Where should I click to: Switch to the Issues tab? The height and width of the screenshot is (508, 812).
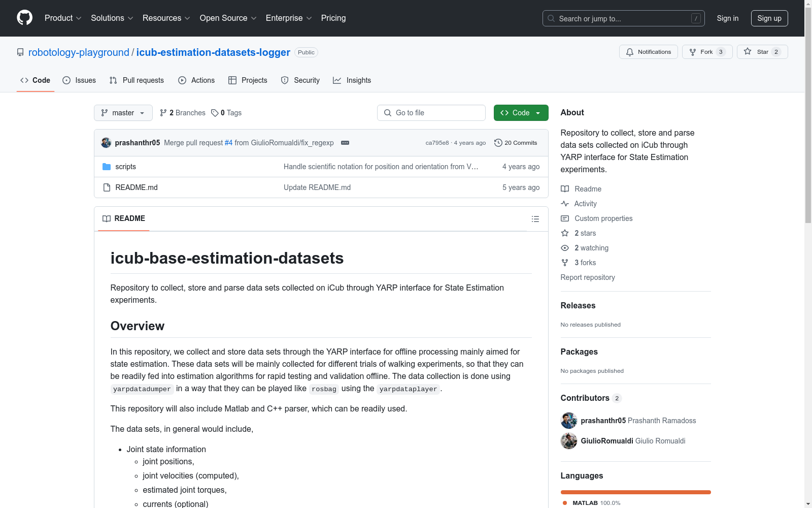pyautogui.click(x=79, y=80)
